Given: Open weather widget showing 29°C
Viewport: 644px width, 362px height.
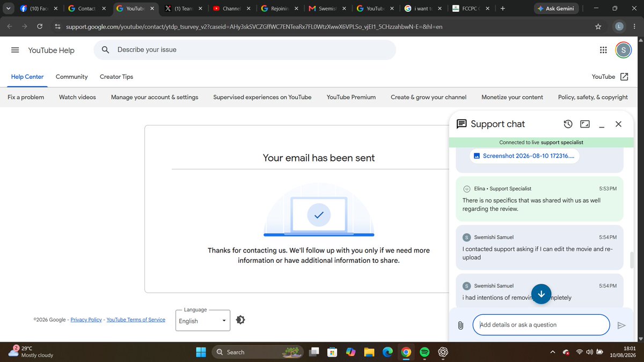Looking at the screenshot, I should click(x=31, y=352).
